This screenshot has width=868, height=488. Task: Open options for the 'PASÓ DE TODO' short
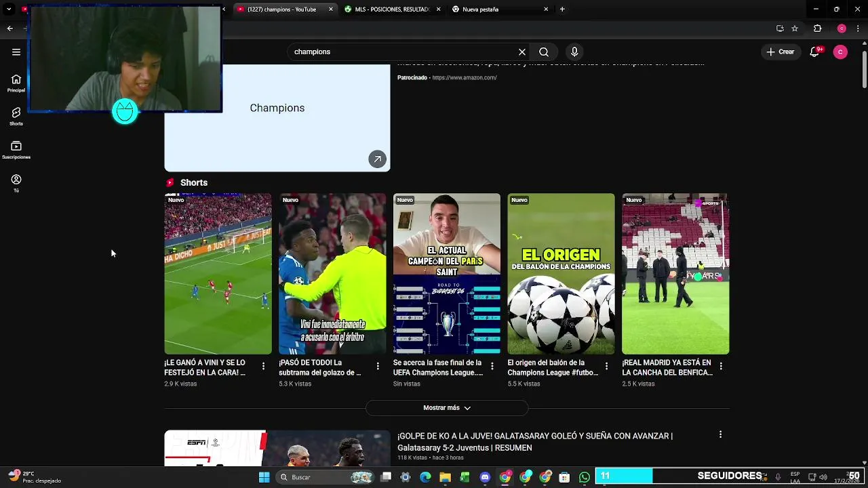point(378,366)
